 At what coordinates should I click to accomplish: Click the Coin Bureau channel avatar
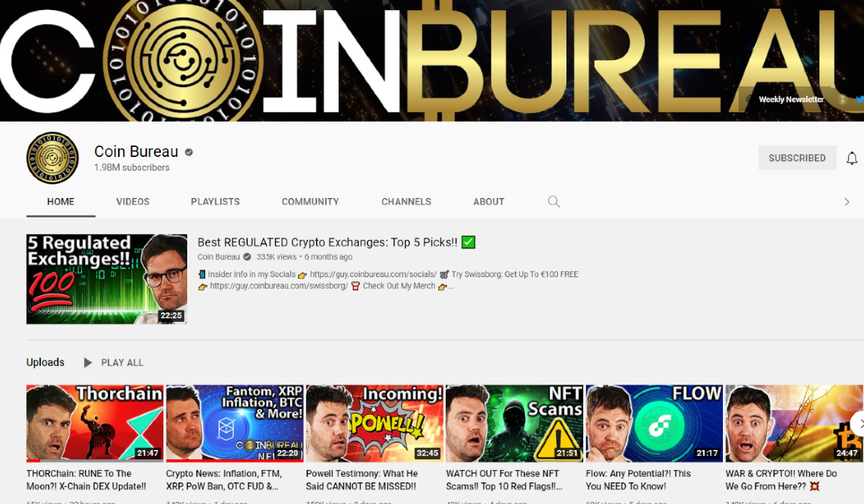pyautogui.click(x=53, y=158)
